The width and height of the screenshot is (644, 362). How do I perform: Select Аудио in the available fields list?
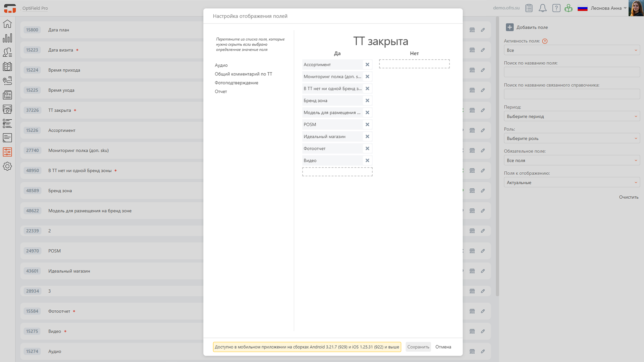221,65
